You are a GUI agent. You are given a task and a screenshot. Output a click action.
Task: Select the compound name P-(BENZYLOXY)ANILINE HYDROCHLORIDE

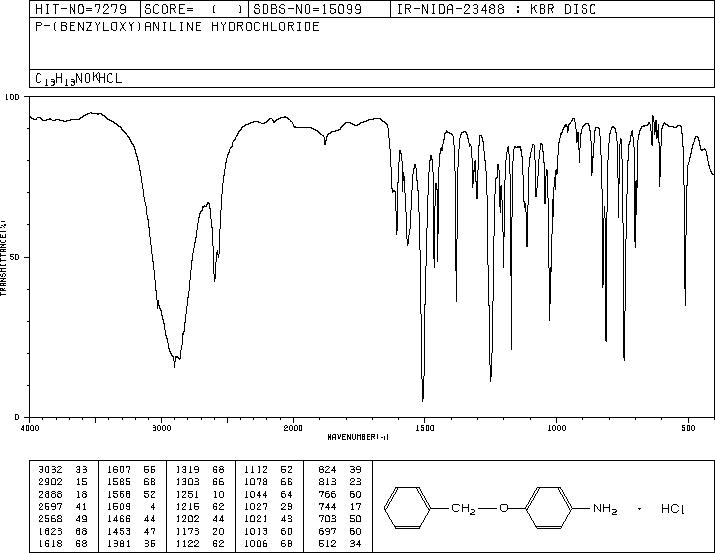click(177, 27)
